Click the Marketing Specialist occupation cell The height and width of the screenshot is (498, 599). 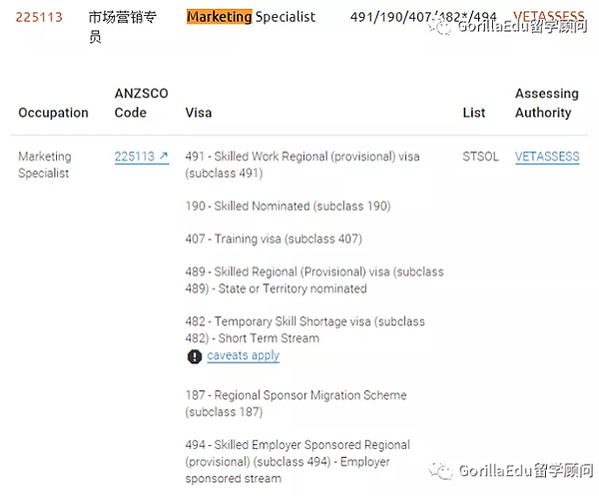[45, 165]
